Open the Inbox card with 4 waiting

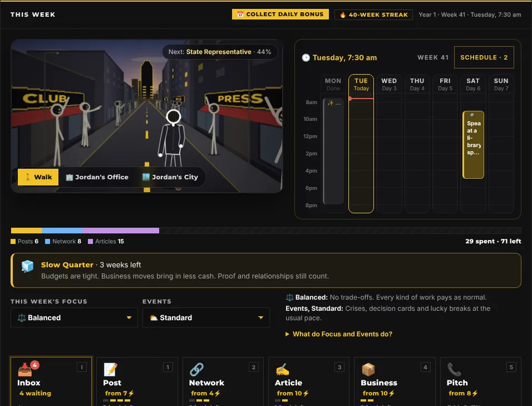pos(51,381)
